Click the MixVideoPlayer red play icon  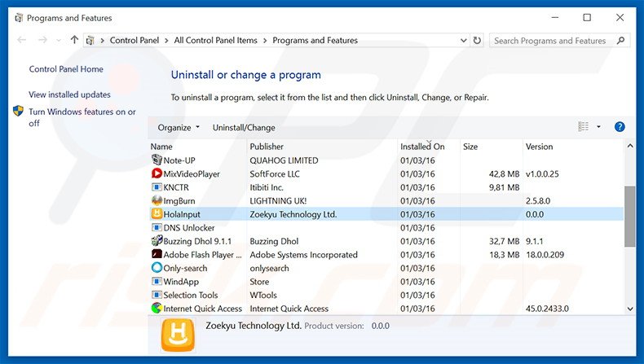coord(157,173)
